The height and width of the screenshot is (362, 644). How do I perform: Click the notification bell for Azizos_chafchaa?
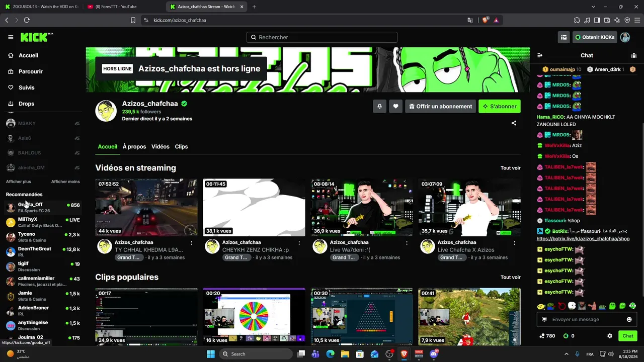[379, 106]
